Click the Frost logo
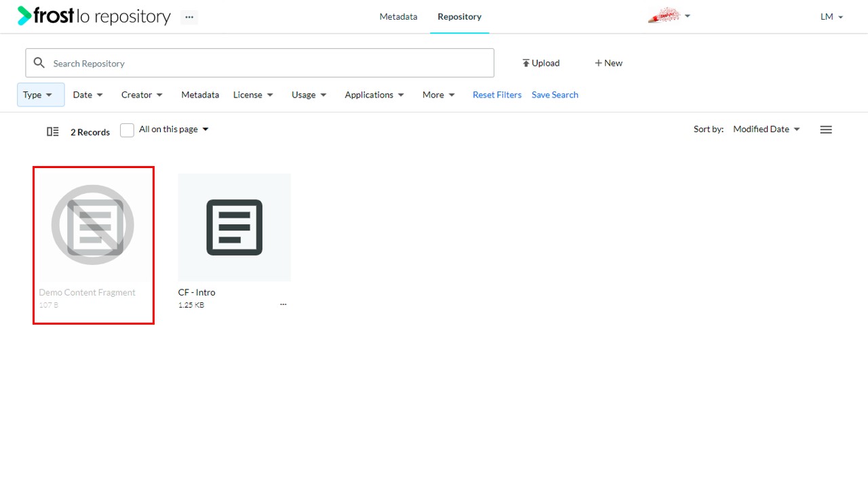This screenshot has height=488, width=868. 45,16
